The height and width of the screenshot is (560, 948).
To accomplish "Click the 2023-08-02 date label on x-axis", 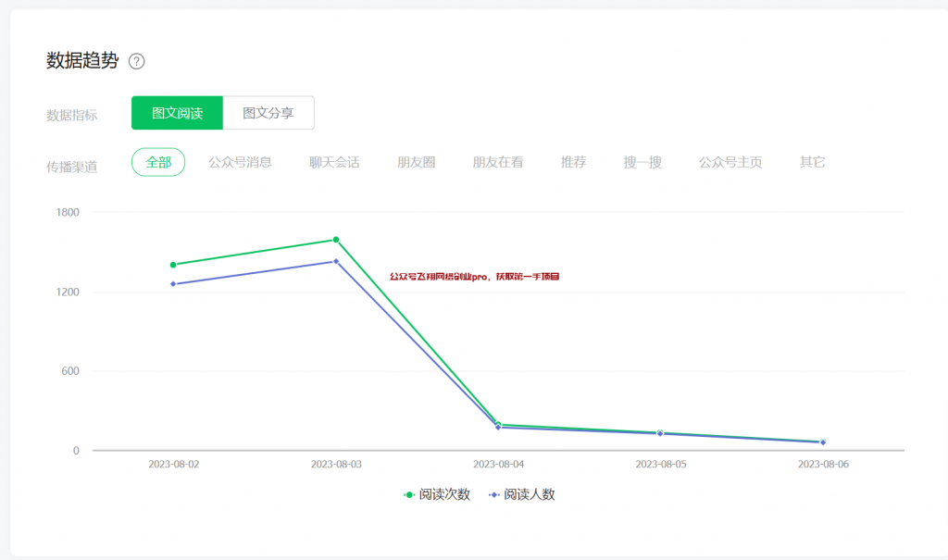I will tap(175, 463).
